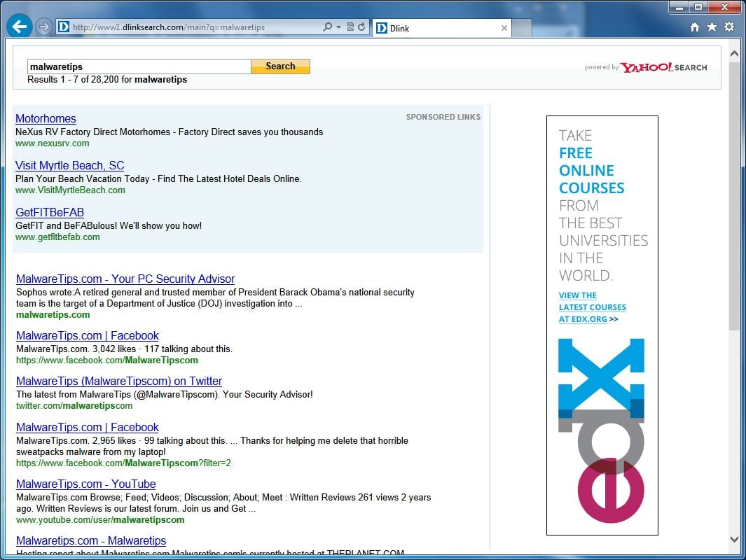Click the vertical scrollbar thumb

tap(734, 196)
